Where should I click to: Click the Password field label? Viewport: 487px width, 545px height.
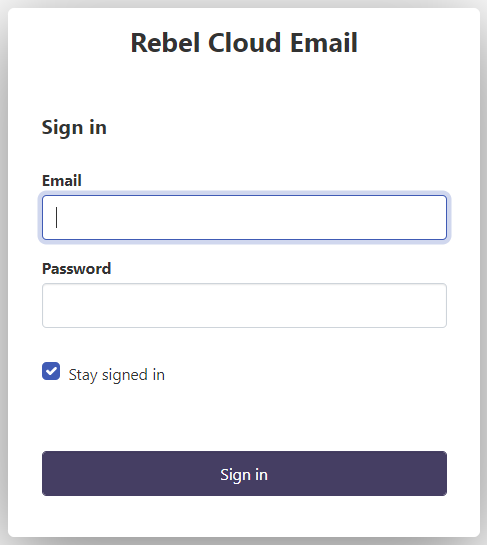(x=76, y=269)
